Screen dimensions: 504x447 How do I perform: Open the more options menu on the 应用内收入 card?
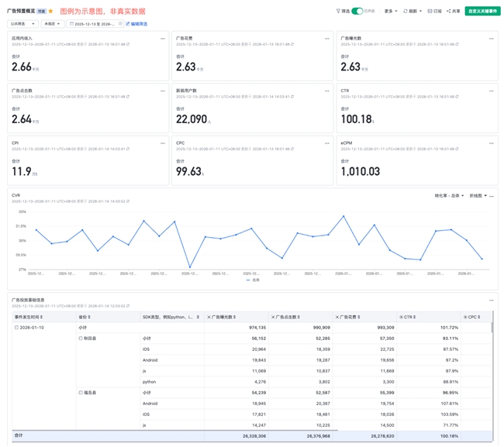[x=163, y=38]
